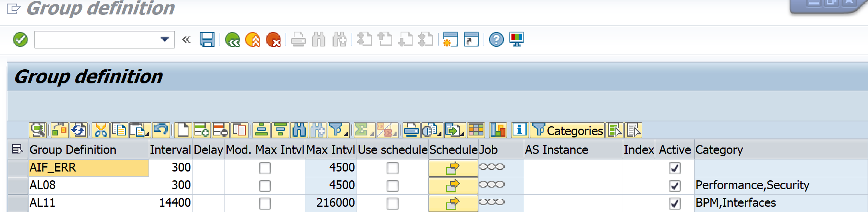This screenshot has width=868, height=212.
Task: Click the Group Definition column header
Action: (73, 150)
